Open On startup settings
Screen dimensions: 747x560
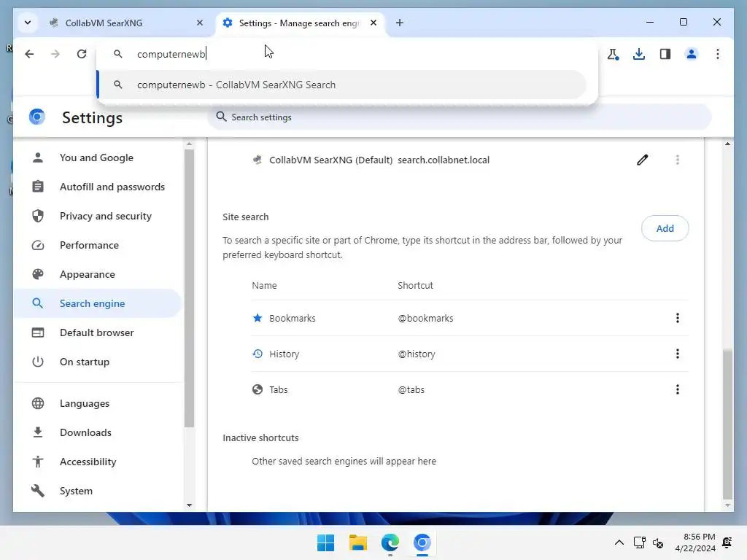pos(97,362)
